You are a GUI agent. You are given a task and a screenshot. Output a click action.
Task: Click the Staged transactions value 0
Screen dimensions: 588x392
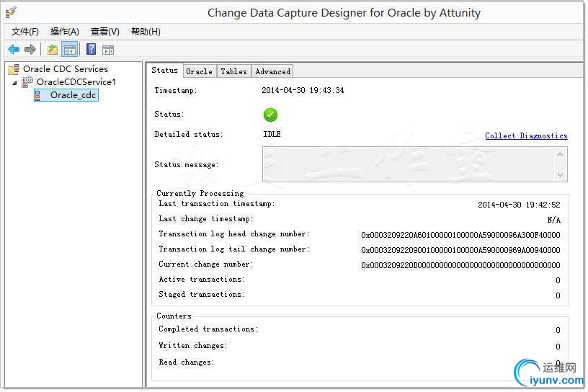558,295
